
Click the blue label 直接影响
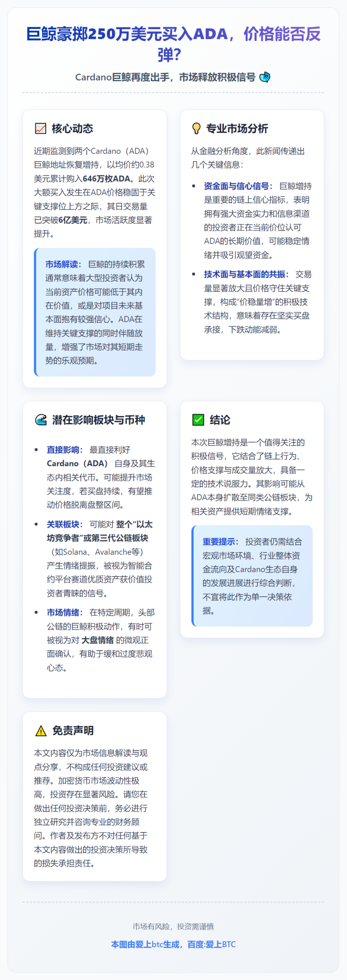coord(65,449)
